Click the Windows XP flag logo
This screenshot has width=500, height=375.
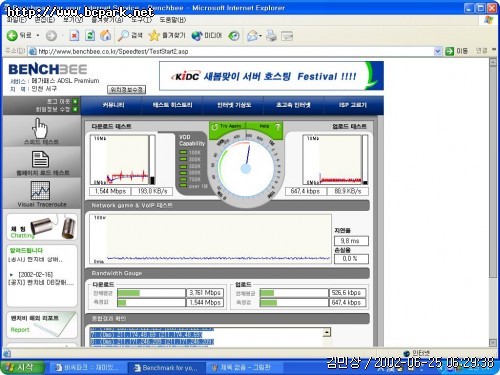(488, 20)
